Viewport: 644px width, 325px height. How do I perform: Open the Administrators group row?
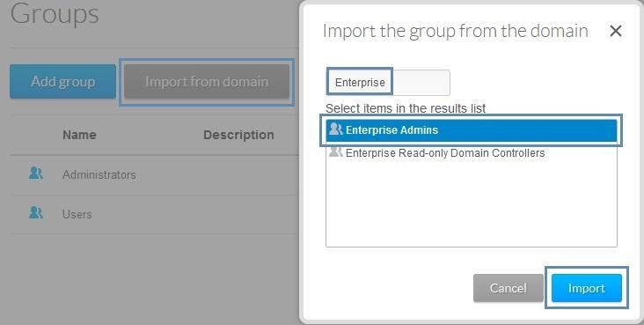[154, 175]
